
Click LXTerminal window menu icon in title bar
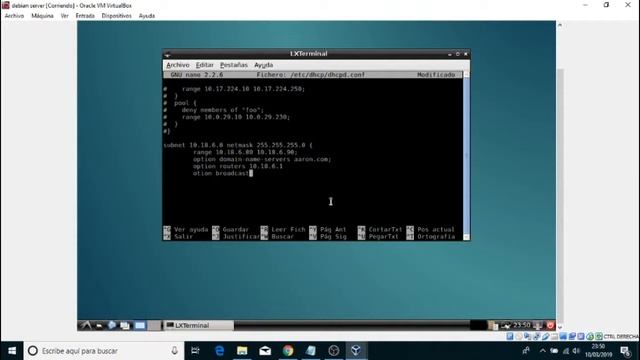[167, 54]
